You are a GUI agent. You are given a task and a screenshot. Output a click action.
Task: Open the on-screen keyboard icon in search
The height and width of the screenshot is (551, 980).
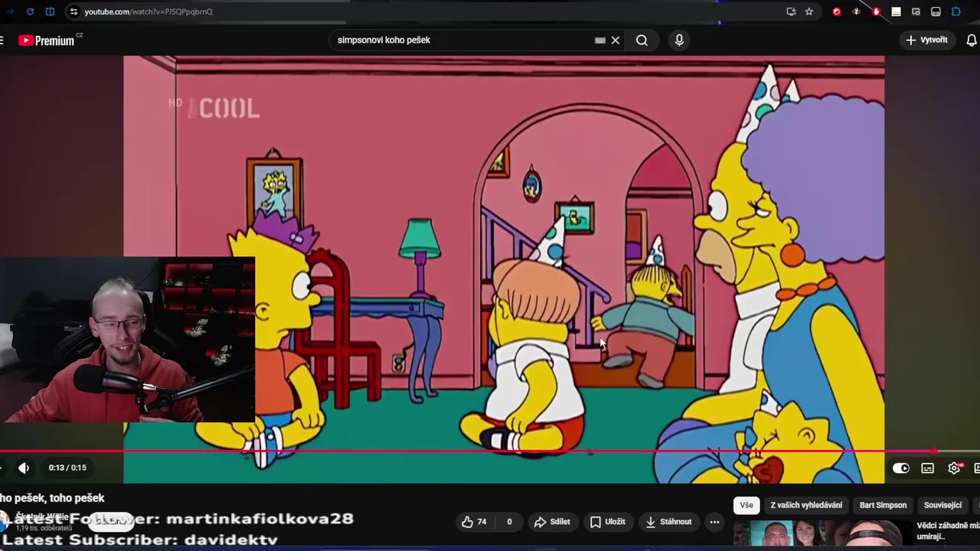[x=600, y=40]
